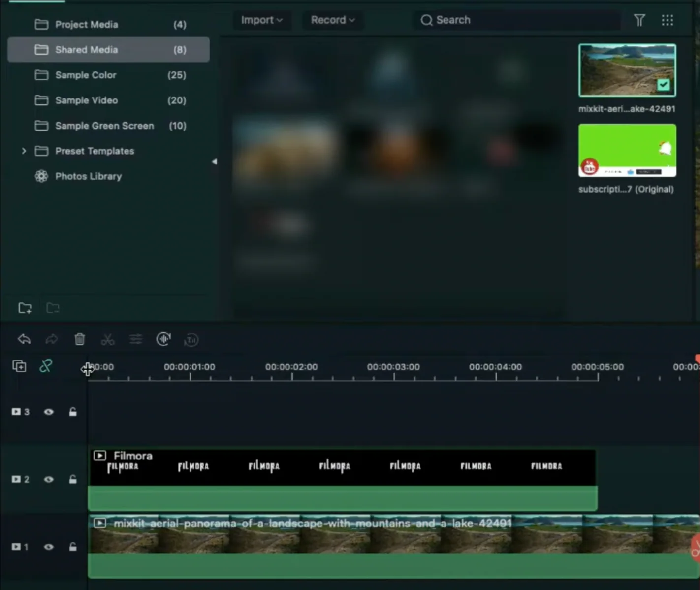Lock track 3 with the padlock

point(73,412)
